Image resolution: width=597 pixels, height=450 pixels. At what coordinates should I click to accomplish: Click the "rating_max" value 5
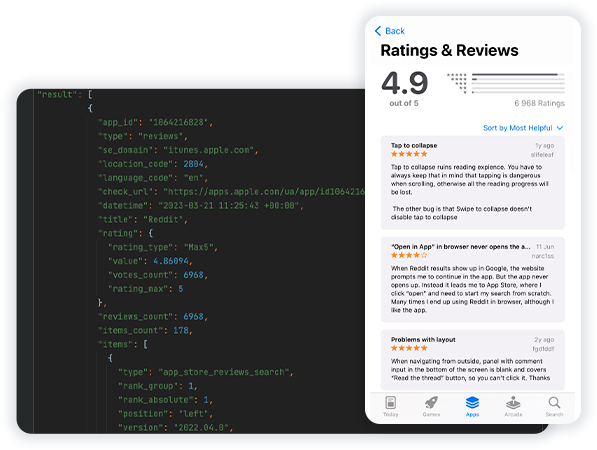click(181, 289)
